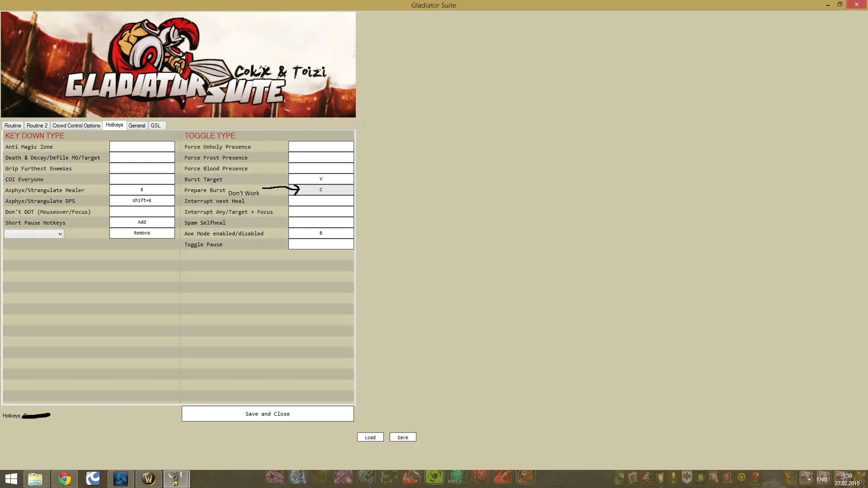The image size is (868, 488).
Task: Click the Save and Close button
Action: (x=268, y=414)
